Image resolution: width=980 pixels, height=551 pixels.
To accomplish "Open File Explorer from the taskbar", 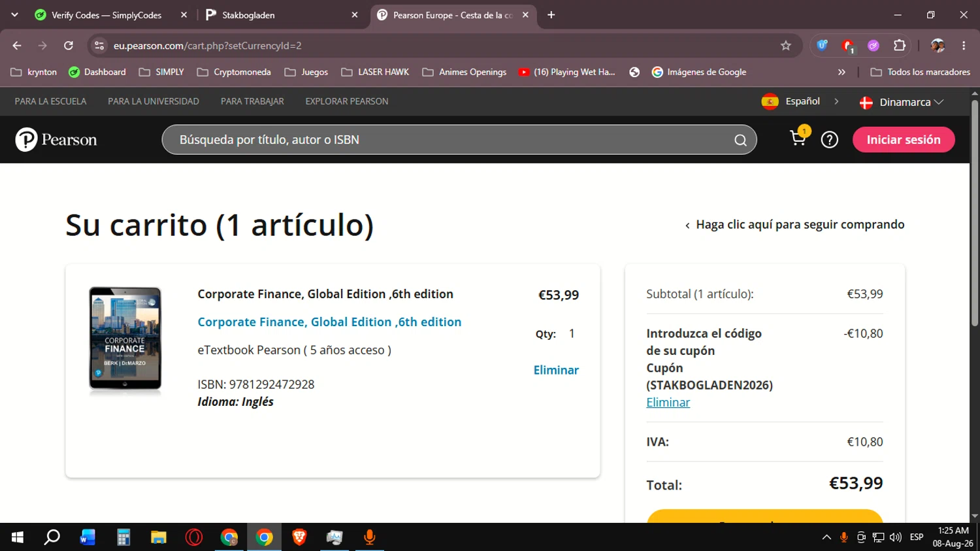I will pos(158,537).
